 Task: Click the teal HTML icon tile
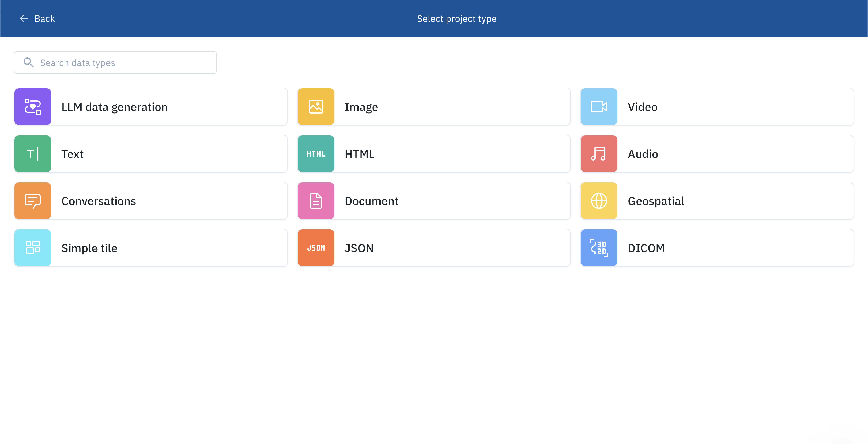click(x=316, y=154)
